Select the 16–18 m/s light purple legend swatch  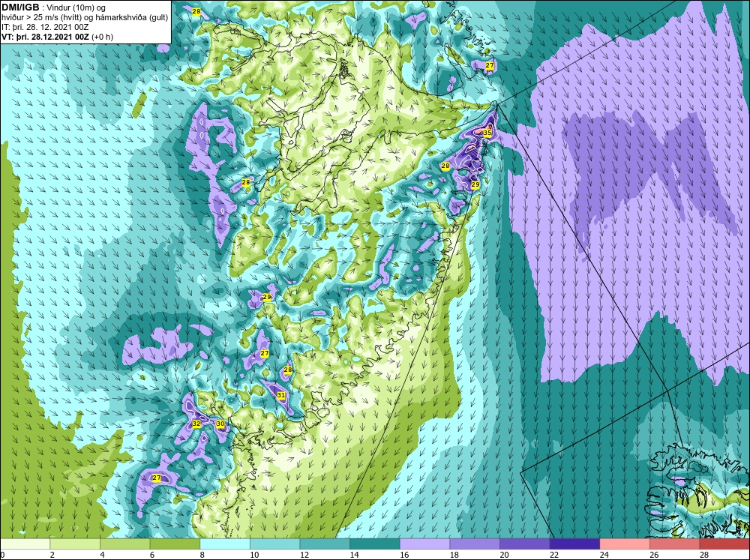click(x=424, y=544)
